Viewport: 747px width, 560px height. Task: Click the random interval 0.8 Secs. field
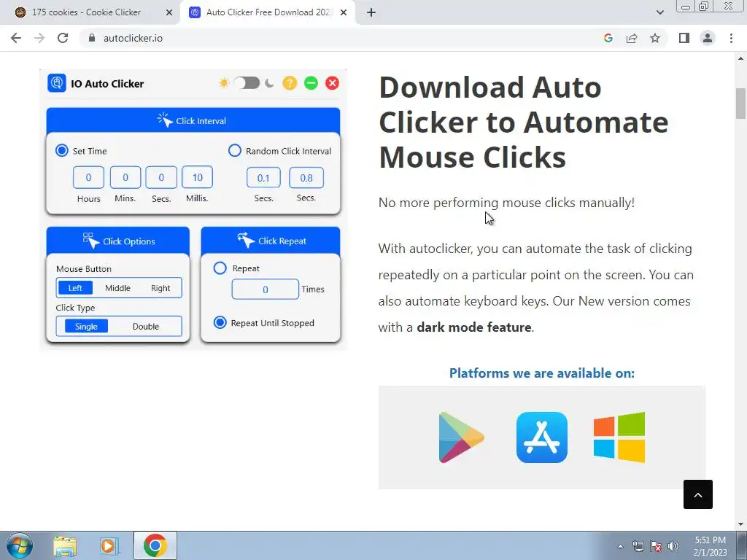coord(306,178)
